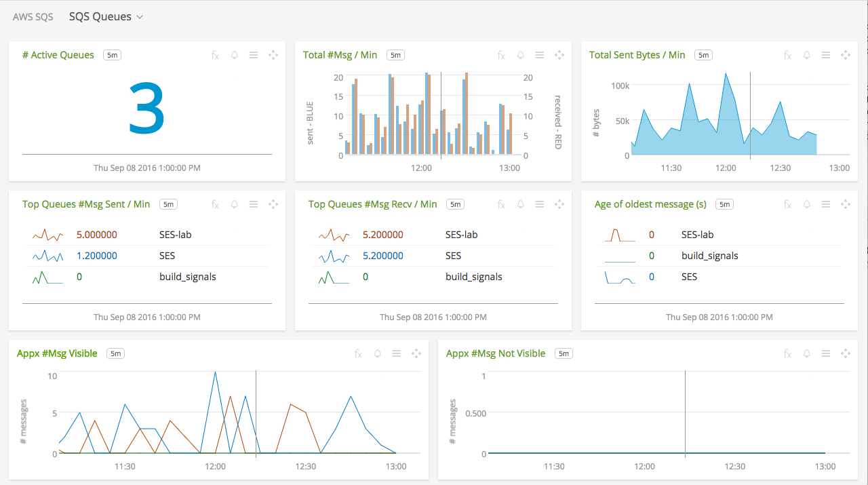The width and height of the screenshot is (868, 485).
Task: Click 5m badge on Top Queues #Msg Sent
Action: click(168, 204)
